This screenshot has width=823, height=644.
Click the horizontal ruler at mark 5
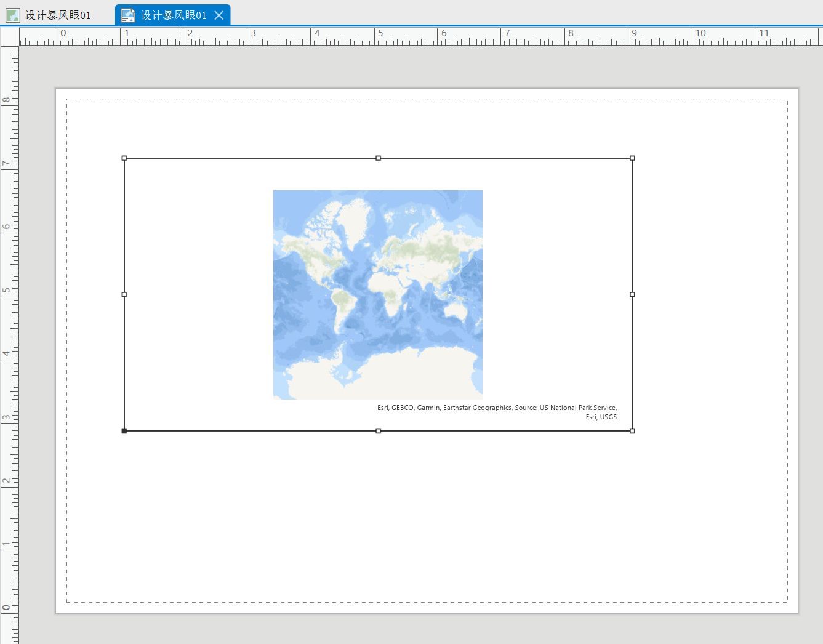[x=380, y=33]
